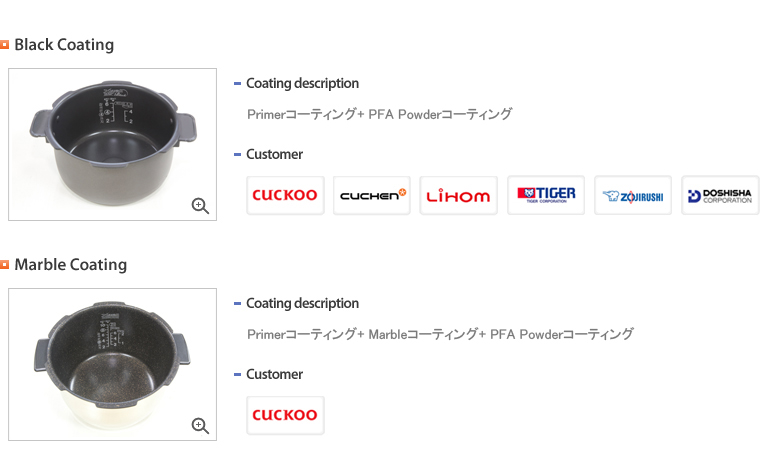Click the magnifier icon on Marble Coating image
This screenshot has width=779, height=472.
[x=200, y=426]
